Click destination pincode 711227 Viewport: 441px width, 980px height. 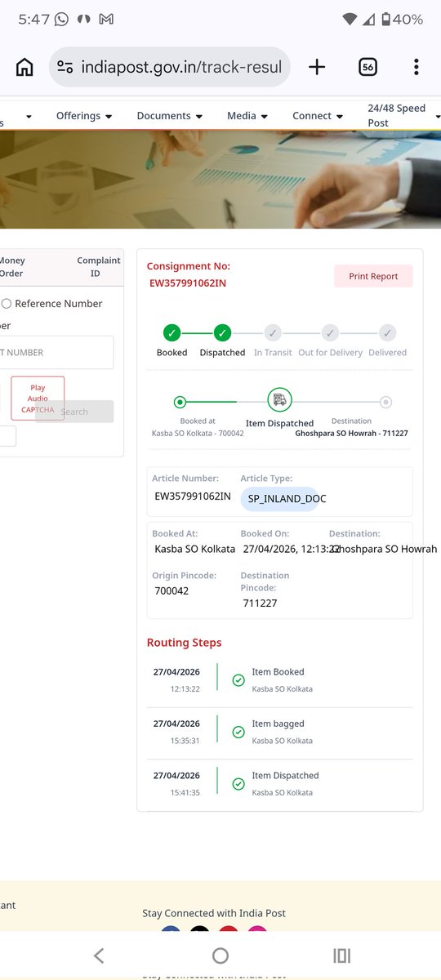coord(260,604)
